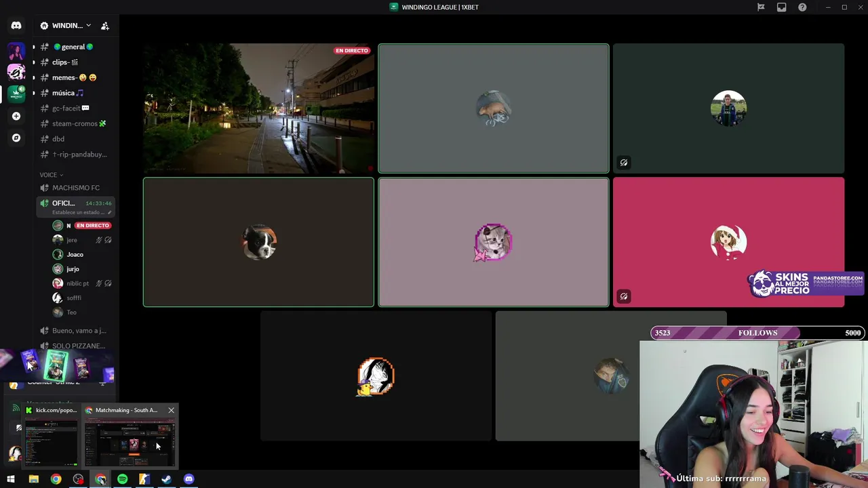The image size is (868, 488).
Task: Focus the orange-ringed manga avatar tile
Action: click(x=376, y=376)
